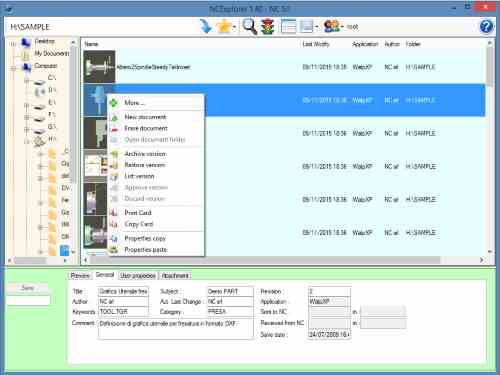
Task: Select New document in context menu
Action: pyautogui.click(x=145, y=117)
